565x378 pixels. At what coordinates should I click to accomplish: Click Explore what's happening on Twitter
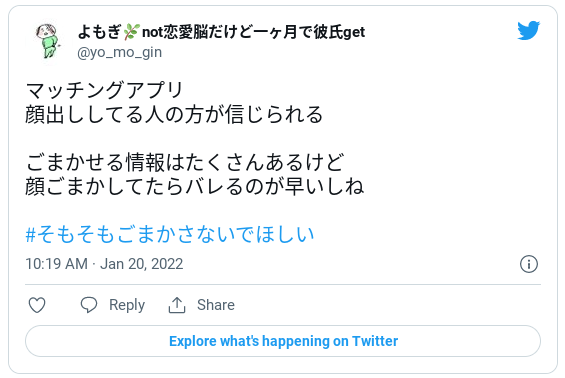tap(283, 341)
